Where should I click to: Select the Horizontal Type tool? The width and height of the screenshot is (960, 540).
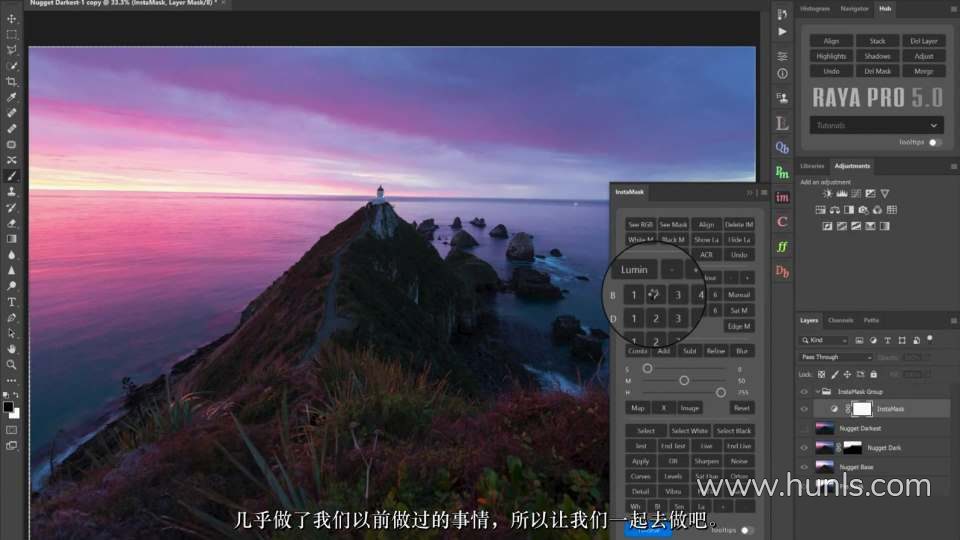click(x=12, y=302)
